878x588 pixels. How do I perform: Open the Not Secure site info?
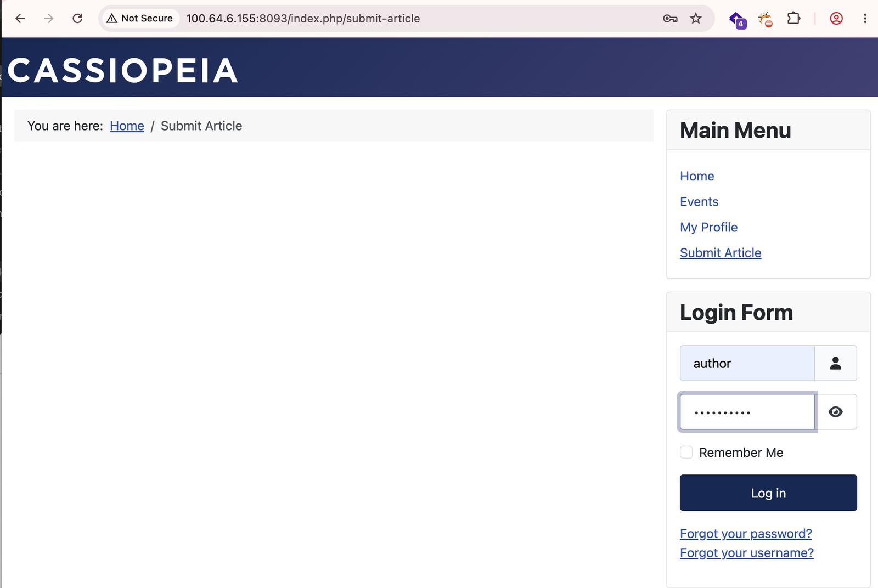point(140,18)
